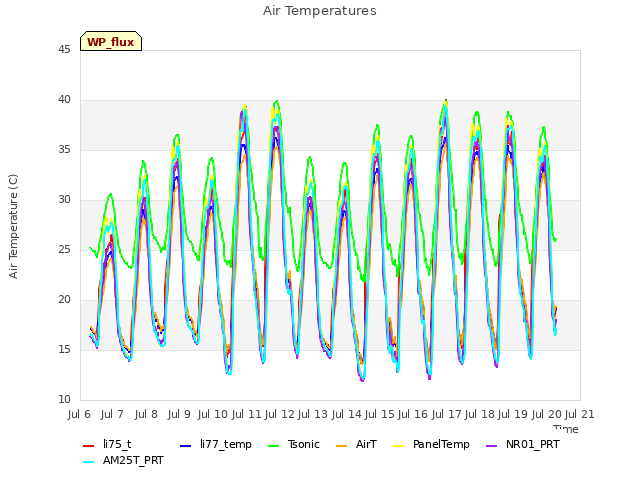
Task: Click the red li75_t legend swatch
Action: click(89, 446)
